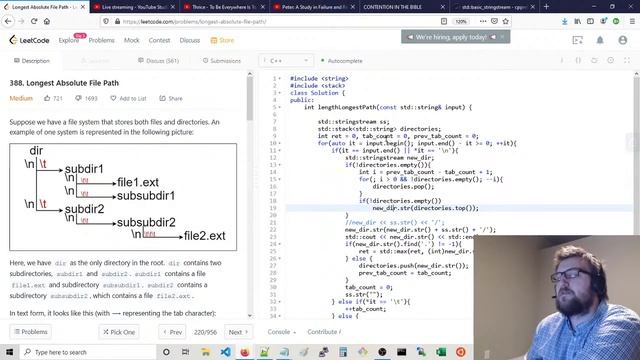Open the Mock menu item
The height and width of the screenshot is (360, 640).
pos(131,40)
